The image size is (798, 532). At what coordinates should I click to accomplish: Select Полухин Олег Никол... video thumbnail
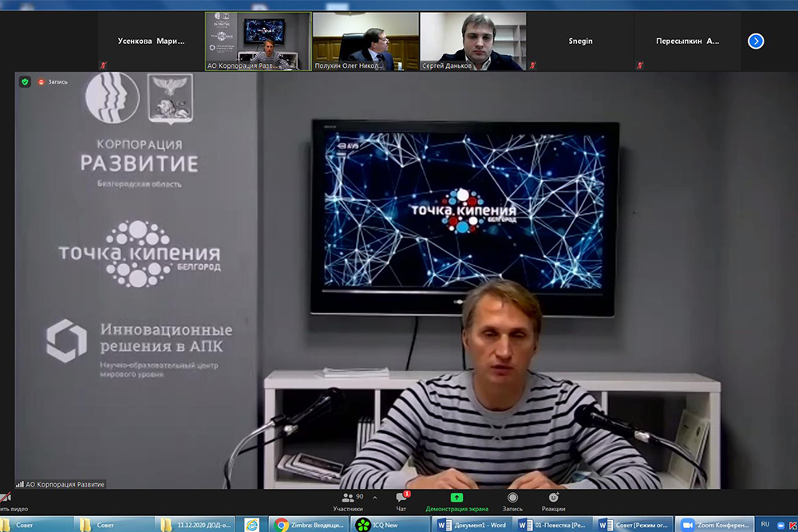click(x=365, y=41)
